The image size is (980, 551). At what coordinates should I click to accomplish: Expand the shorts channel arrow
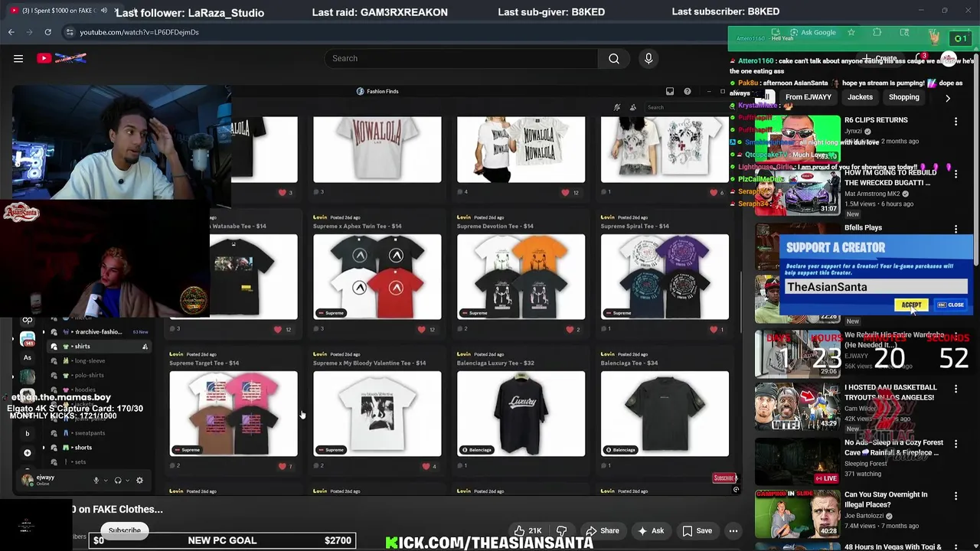[44, 448]
